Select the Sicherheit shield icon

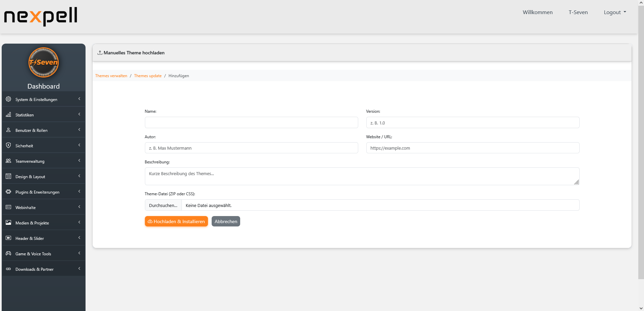[8, 145]
